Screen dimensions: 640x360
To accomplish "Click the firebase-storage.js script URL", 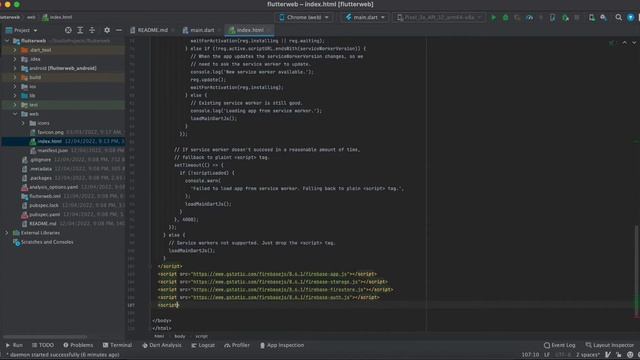I will pyautogui.click(x=276, y=282).
